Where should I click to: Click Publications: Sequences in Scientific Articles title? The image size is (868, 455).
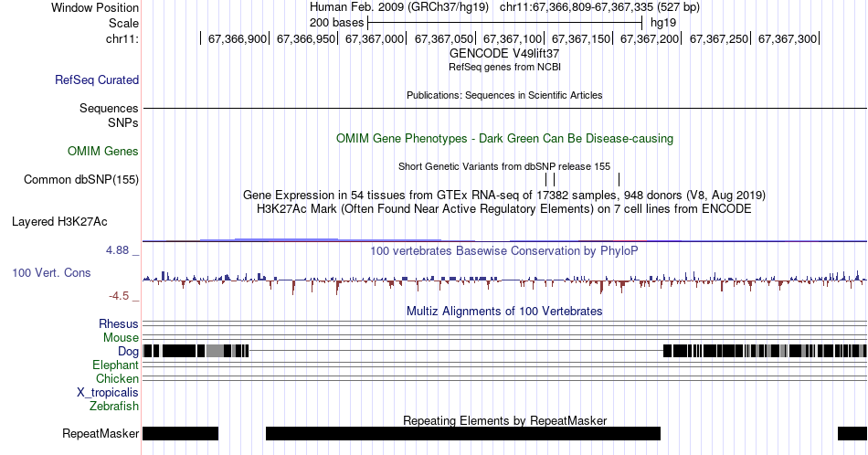coord(504,95)
